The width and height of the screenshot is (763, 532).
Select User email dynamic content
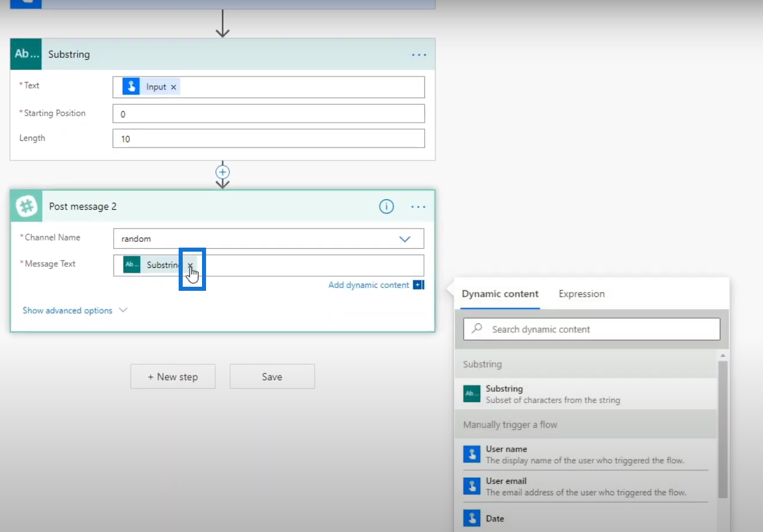(x=586, y=486)
